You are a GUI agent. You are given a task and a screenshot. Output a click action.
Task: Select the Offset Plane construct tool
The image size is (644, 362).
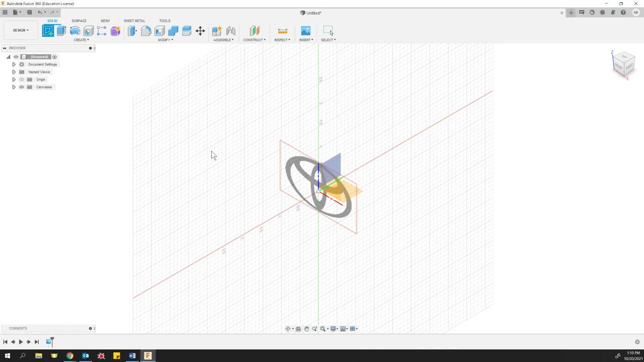255,31
